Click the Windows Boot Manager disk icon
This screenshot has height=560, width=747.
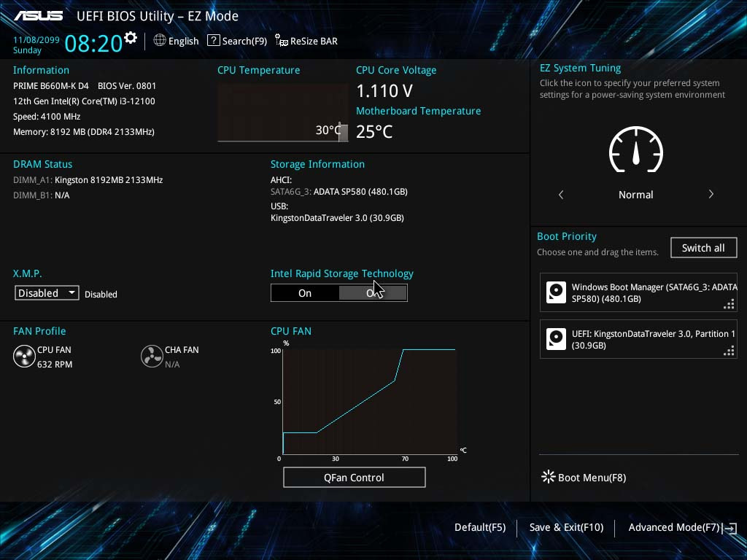tap(556, 292)
